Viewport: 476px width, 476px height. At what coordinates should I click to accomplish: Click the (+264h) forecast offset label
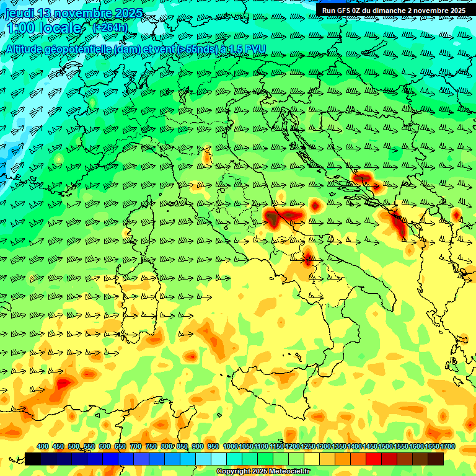pos(110,28)
